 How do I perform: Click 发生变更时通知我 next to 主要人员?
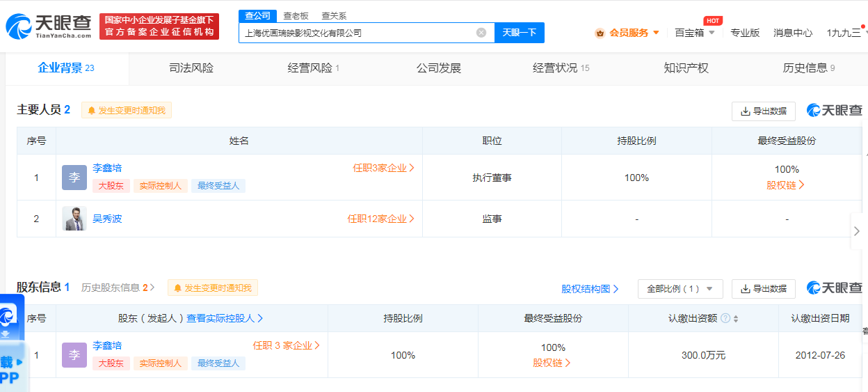tap(127, 110)
